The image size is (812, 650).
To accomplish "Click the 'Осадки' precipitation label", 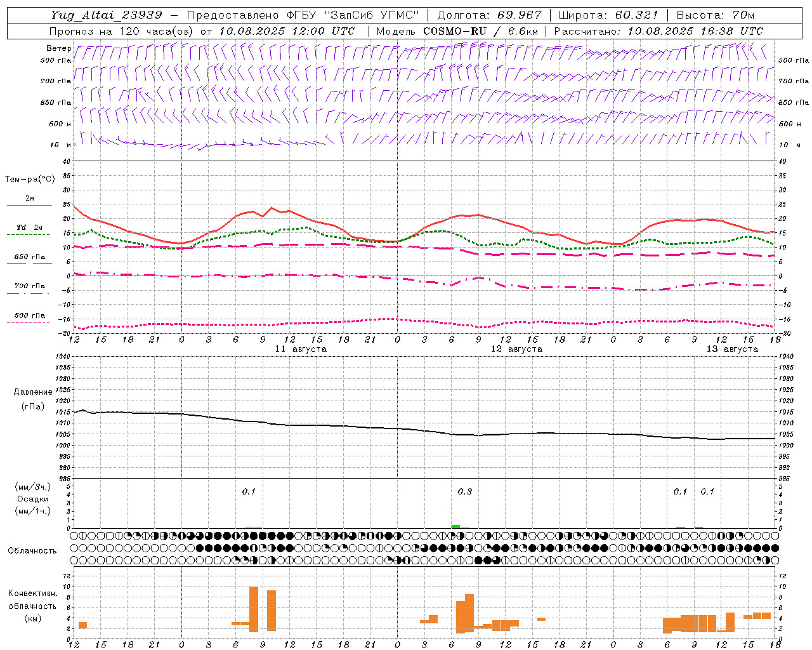I will 32,499.
